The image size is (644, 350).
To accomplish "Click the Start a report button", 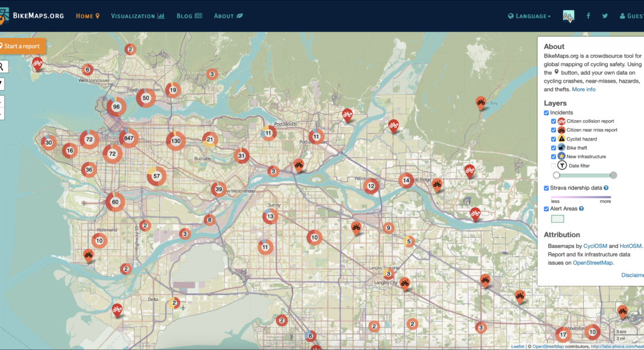I will tap(23, 46).
